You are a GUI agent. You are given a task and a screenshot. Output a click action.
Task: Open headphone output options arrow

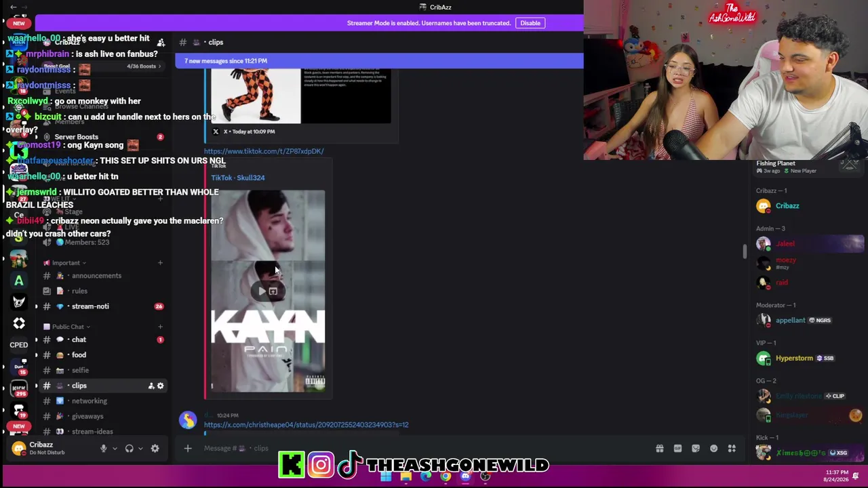click(x=140, y=448)
